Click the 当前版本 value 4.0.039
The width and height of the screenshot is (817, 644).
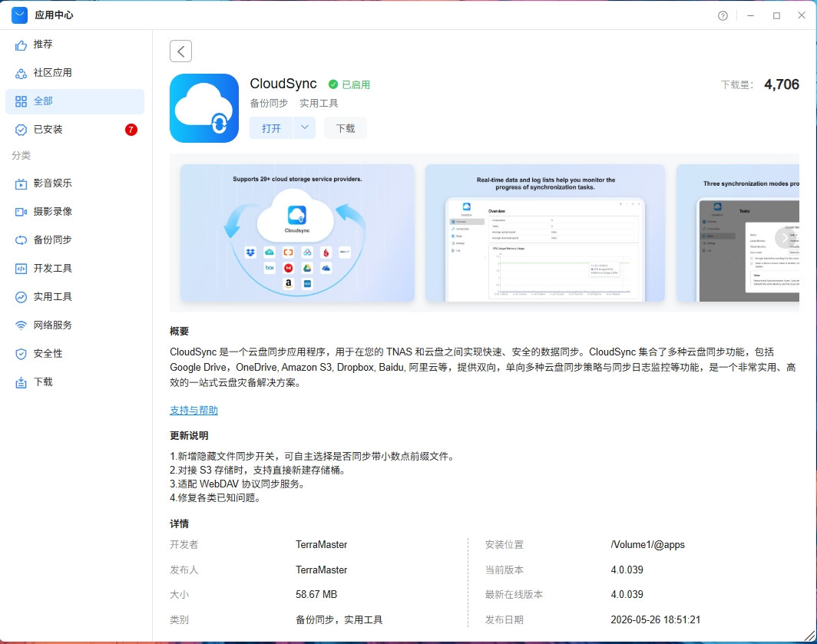click(x=627, y=570)
